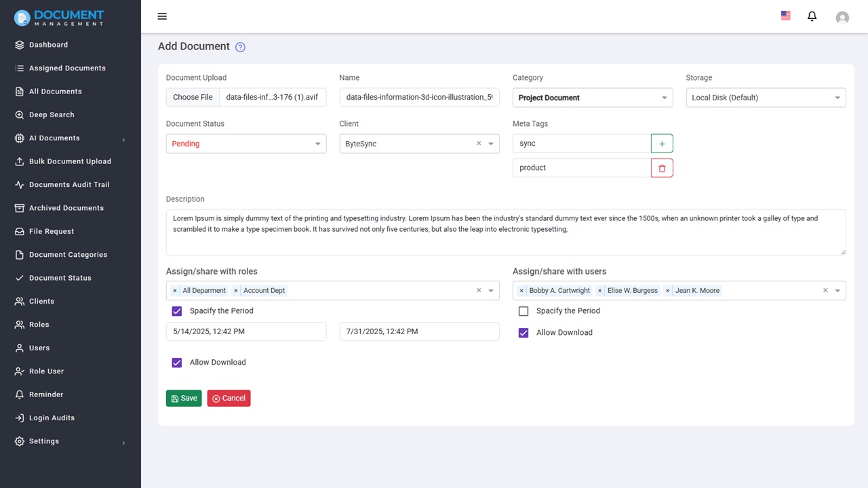Open the Document Status dropdown
The height and width of the screenshot is (488, 868).
(x=245, y=144)
